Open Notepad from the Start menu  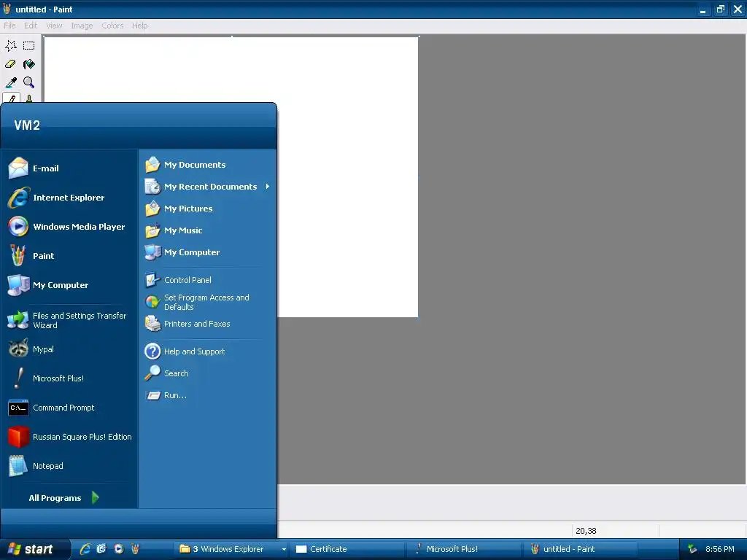(x=69, y=466)
